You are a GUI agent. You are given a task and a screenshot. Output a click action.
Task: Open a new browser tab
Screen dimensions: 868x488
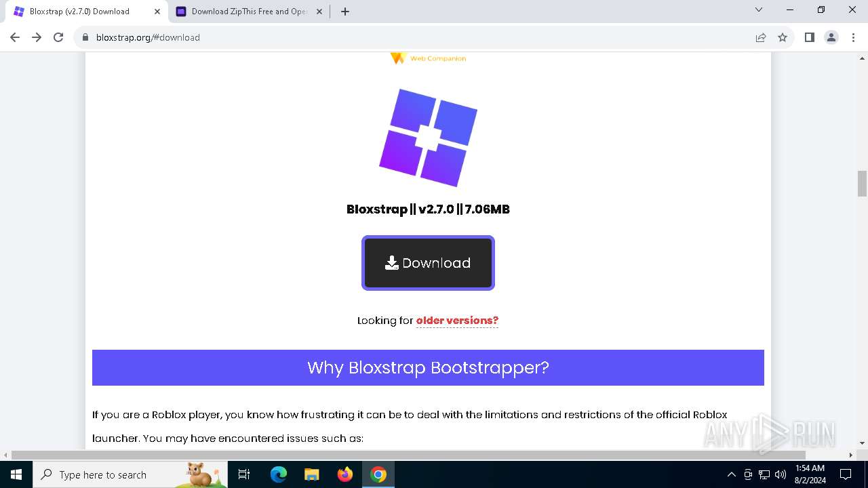[345, 12]
